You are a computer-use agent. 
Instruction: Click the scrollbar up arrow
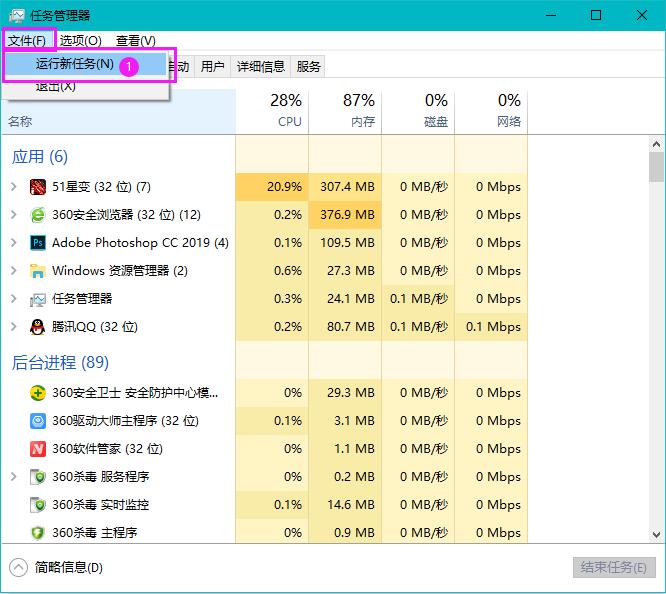point(657,144)
